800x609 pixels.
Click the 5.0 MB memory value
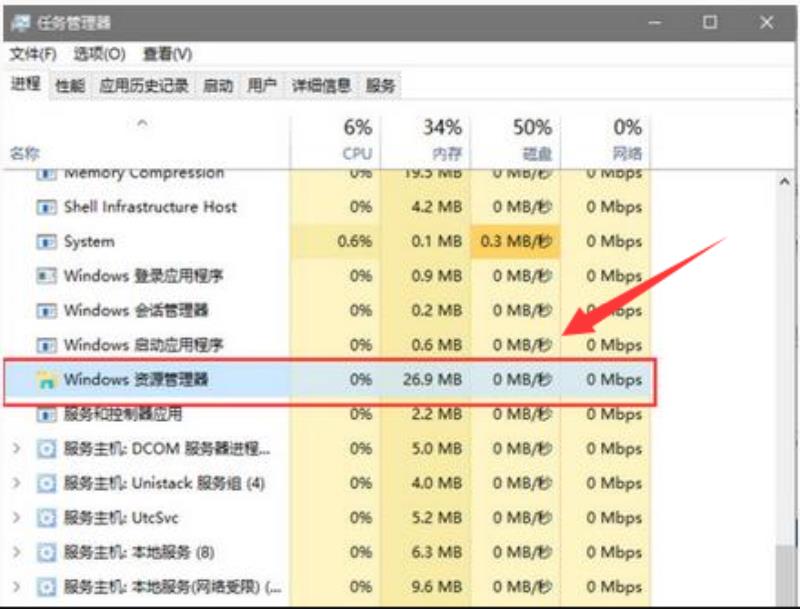437,449
